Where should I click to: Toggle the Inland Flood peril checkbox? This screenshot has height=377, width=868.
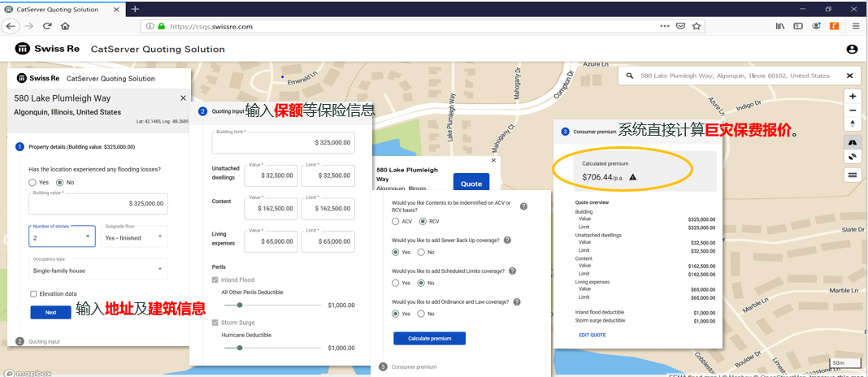[x=215, y=280]
